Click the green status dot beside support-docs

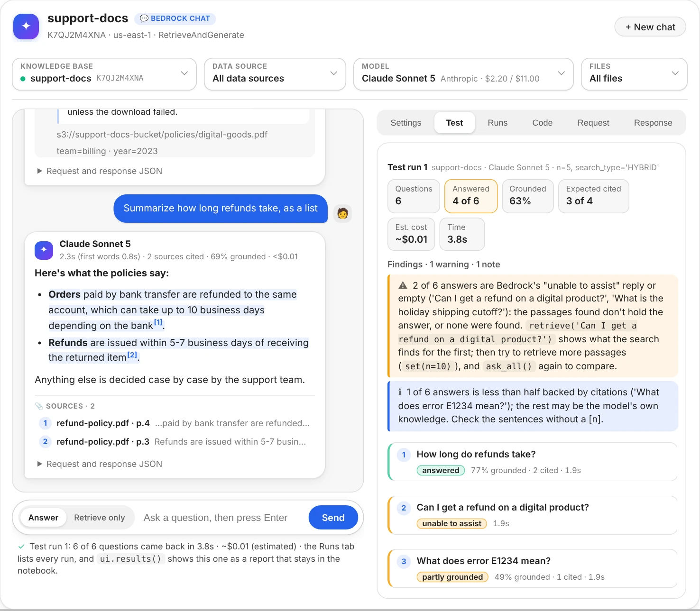click(x=23, y=79)
